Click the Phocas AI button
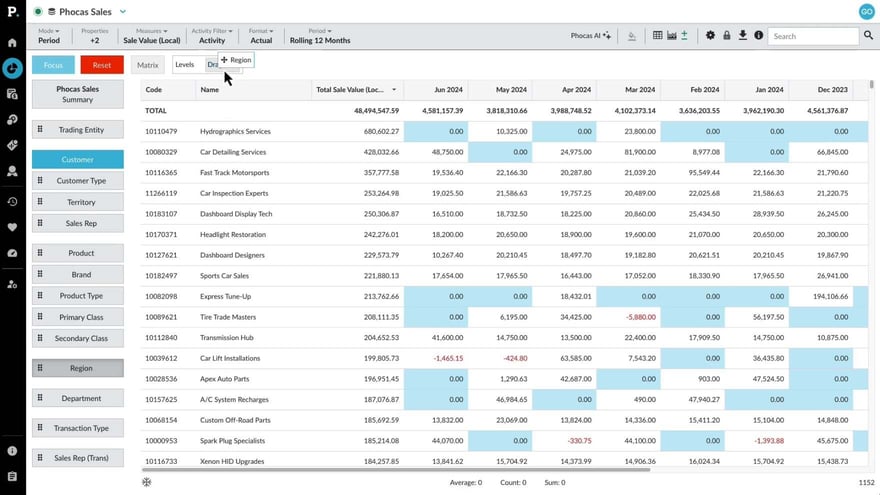 click(x=591, y=36)
